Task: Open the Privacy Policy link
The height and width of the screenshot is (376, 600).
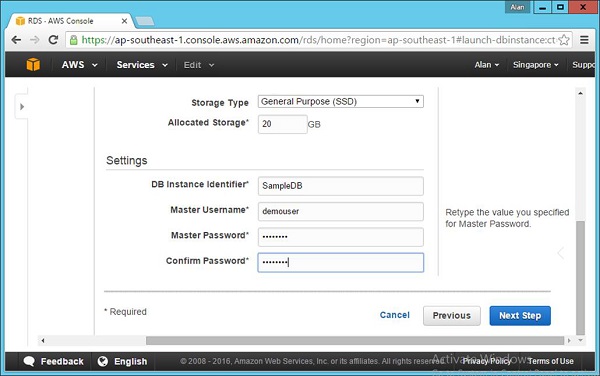Action: [487, 361]
